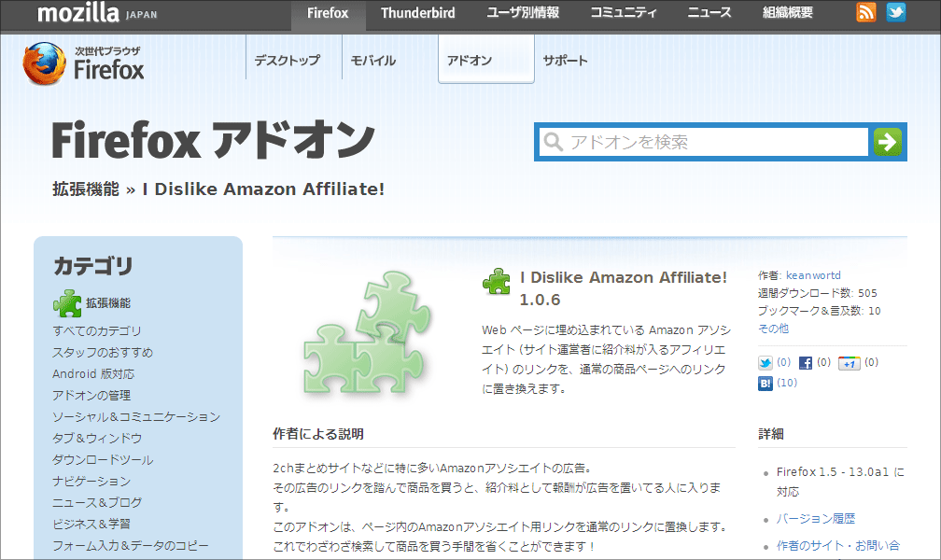Image resolution: width=941 pixels, height=560 pixels.
Task: Open the Firefox top navigation item
Action: 328,13
